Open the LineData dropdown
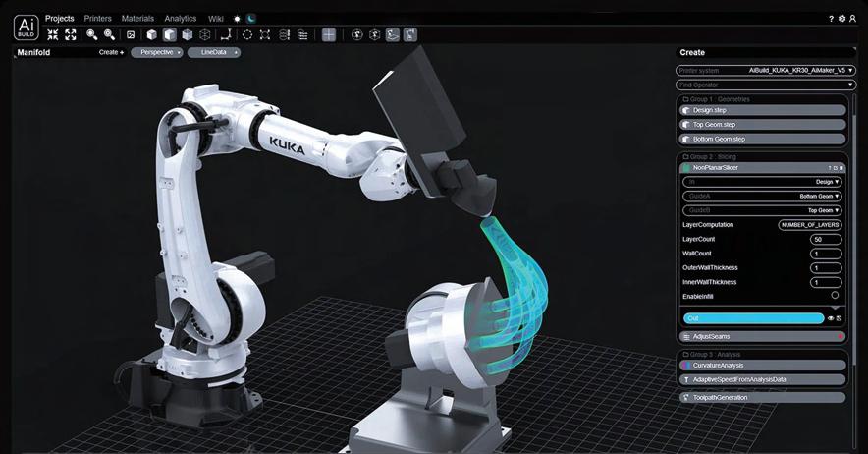868x454 pixels. coord(214,52)
